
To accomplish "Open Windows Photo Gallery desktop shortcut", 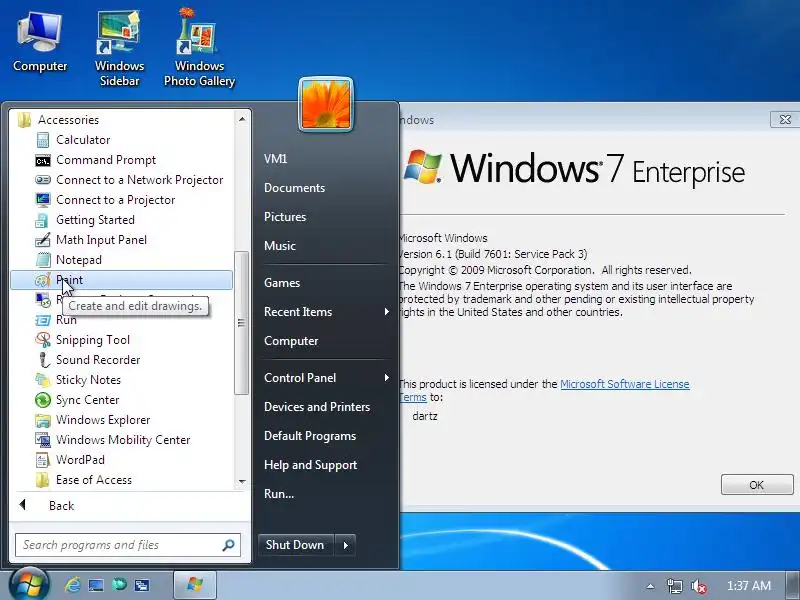I will tap(199, 47).
